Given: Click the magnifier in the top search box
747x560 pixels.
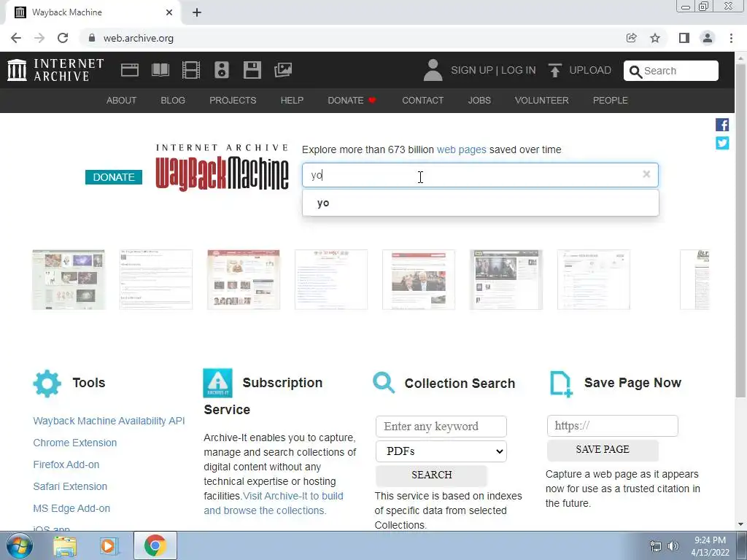Looking at the screenshot, I should [635, 71].
